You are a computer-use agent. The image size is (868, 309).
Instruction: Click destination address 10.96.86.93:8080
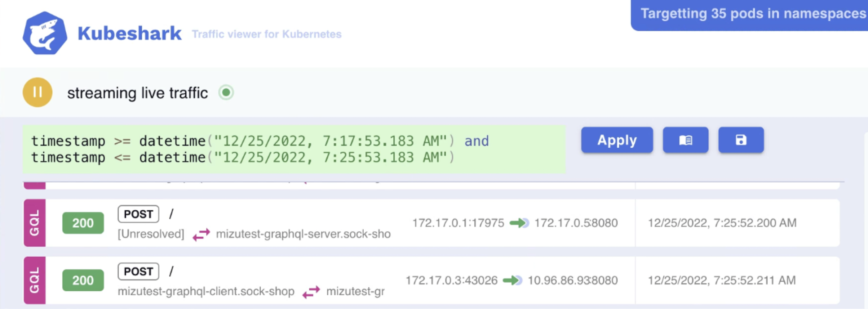tap(573, 280)
